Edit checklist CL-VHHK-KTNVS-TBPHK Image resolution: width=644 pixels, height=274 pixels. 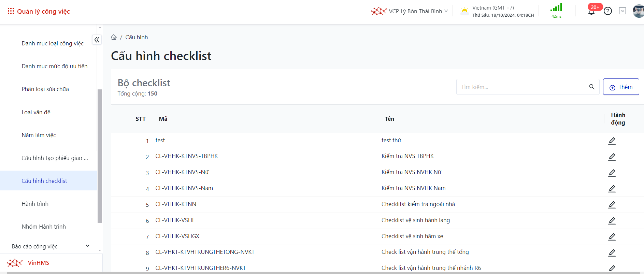612,157
